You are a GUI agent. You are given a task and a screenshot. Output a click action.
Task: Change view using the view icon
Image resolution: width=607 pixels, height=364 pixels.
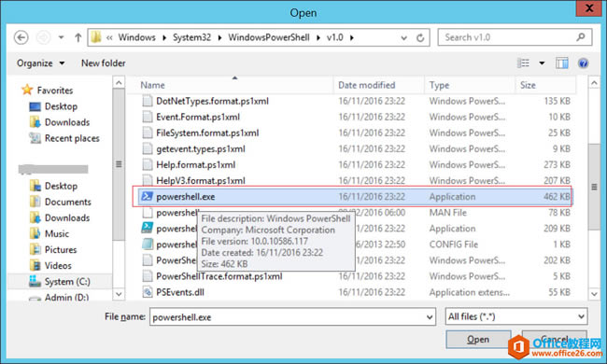pyautogui.click(x=523, y=63)
